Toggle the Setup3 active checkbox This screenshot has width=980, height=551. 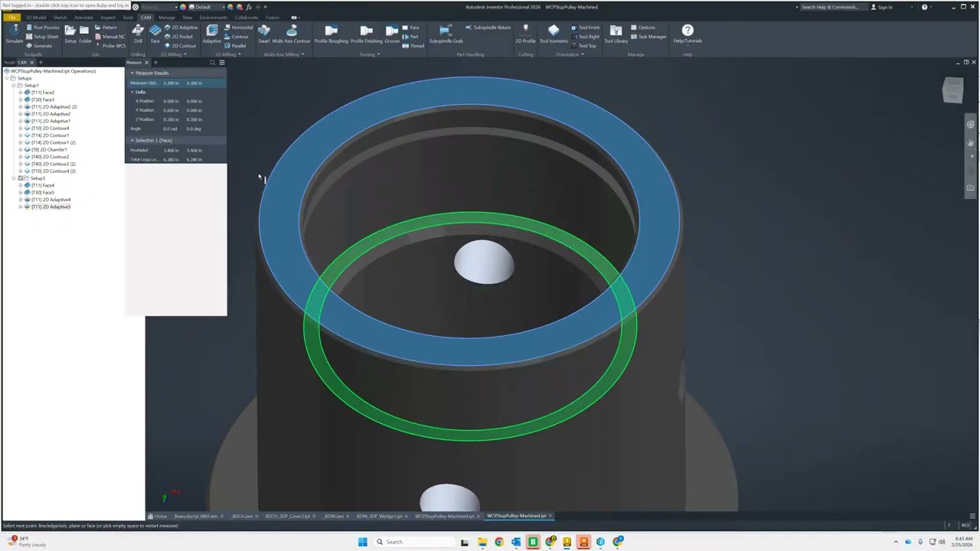(x=21, y=178)
